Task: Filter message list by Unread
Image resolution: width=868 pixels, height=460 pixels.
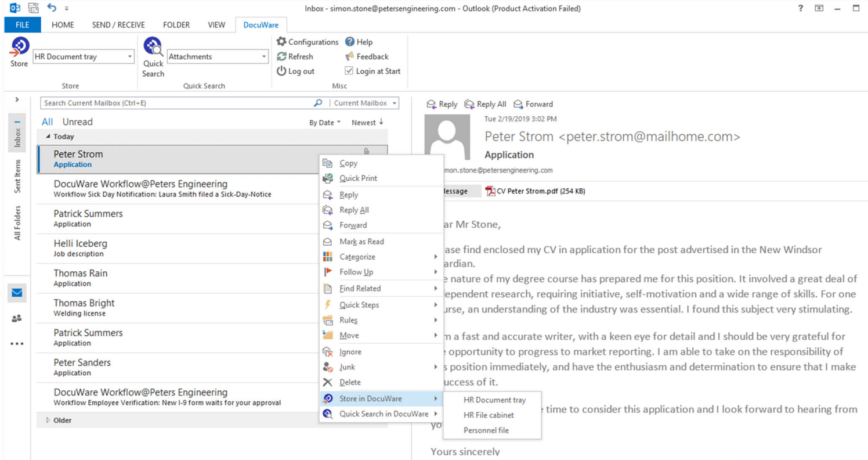Action: coord(78,122)
